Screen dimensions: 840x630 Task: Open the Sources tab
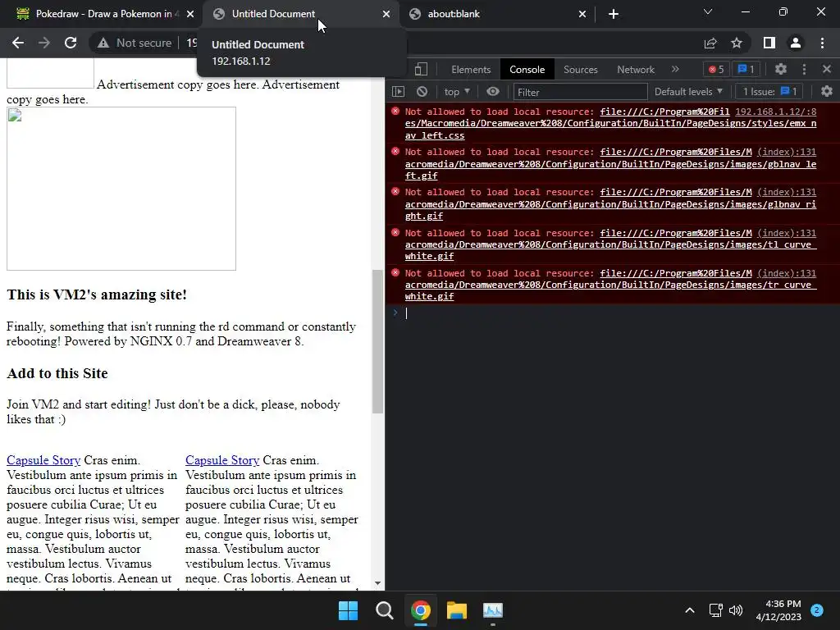580,70
